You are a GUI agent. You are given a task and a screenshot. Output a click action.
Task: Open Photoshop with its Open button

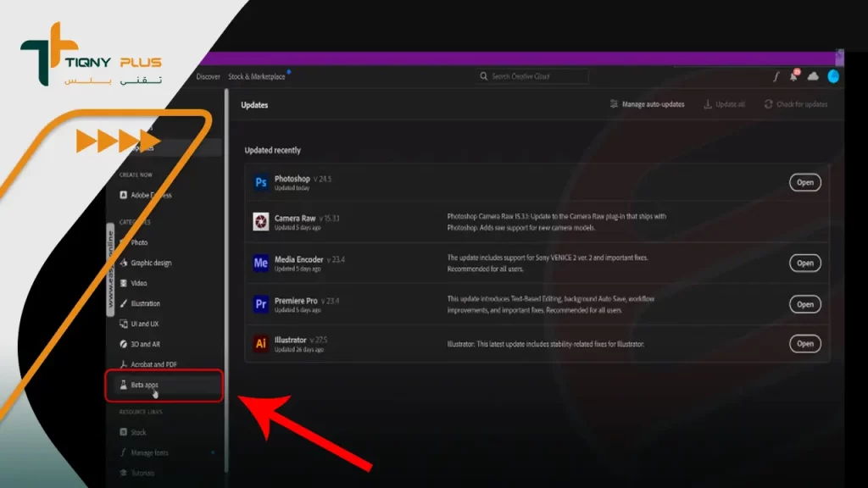tap(804, 182)
